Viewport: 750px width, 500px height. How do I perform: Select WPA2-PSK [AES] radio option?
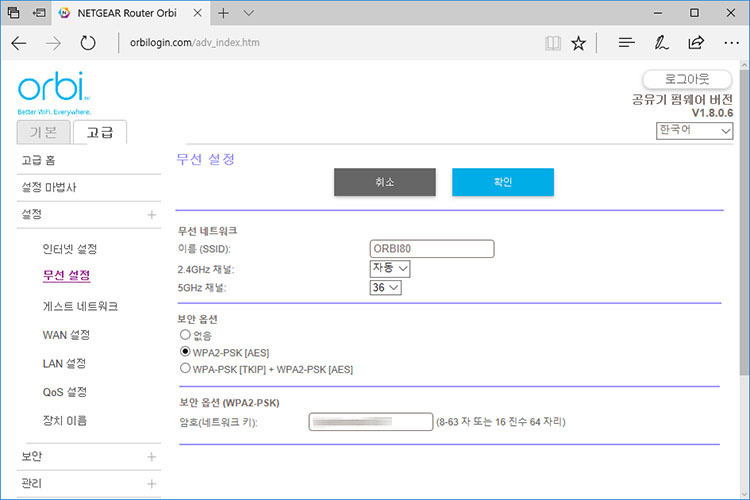coord(185,352)
